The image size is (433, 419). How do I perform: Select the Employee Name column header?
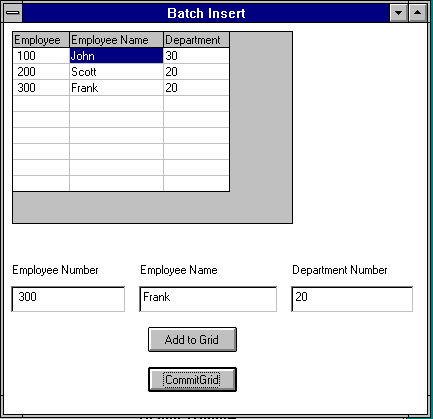click(116, 40)
